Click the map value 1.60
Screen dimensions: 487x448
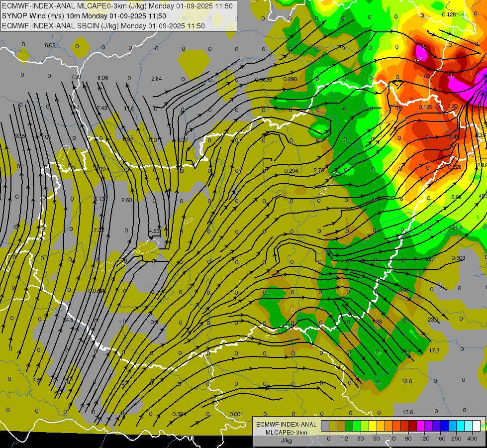pos(425,77)
